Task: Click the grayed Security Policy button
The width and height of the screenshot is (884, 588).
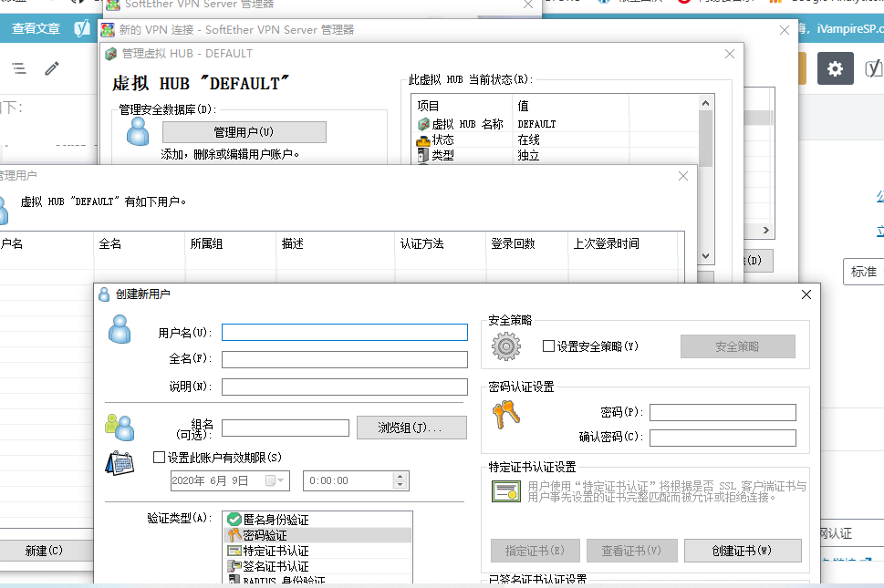Action: 737,346
